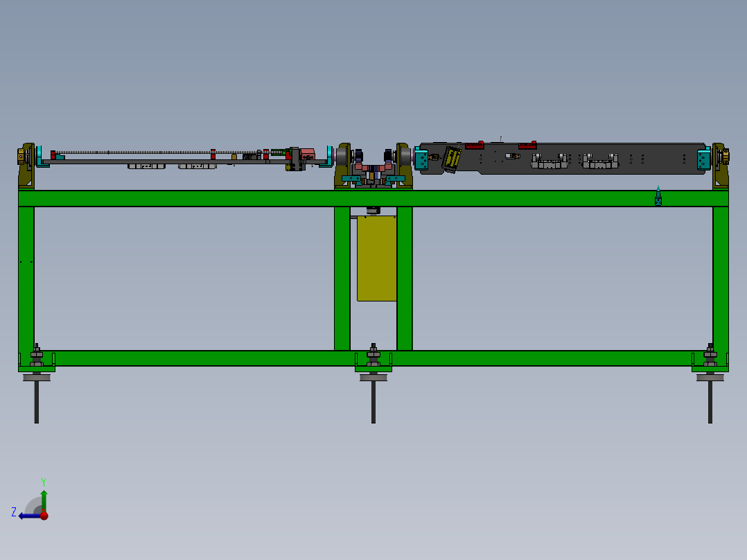Select the olive-yellow control box under the frame
The height and width of the screenshot is (560, 747).
click(377, 259)
